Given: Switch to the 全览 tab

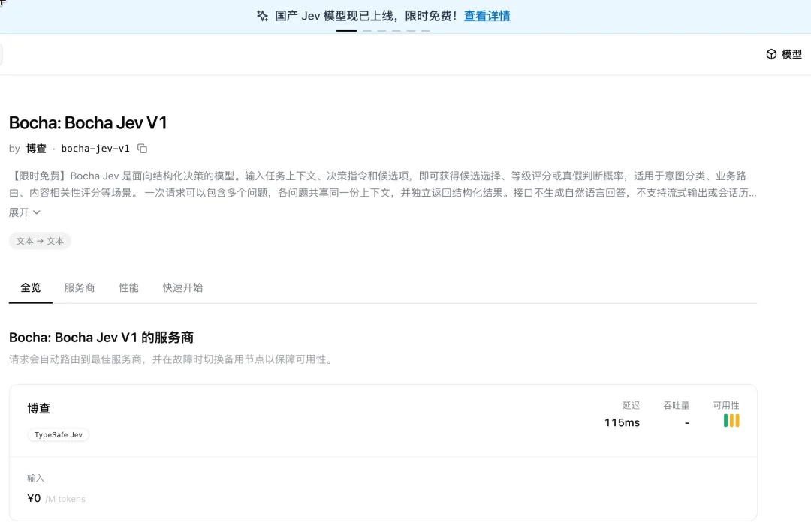Looking at the screenshot, I should pos(31,288).
